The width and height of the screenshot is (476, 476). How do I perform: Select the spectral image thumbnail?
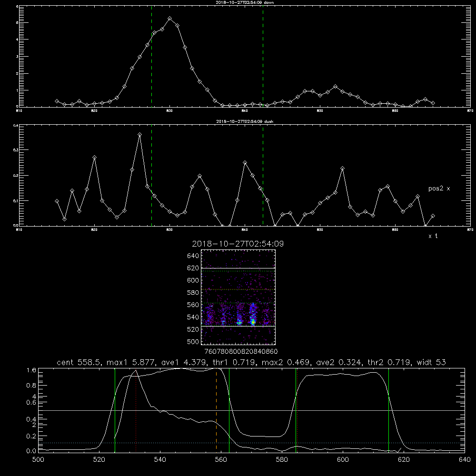click(x=238, y=297)
